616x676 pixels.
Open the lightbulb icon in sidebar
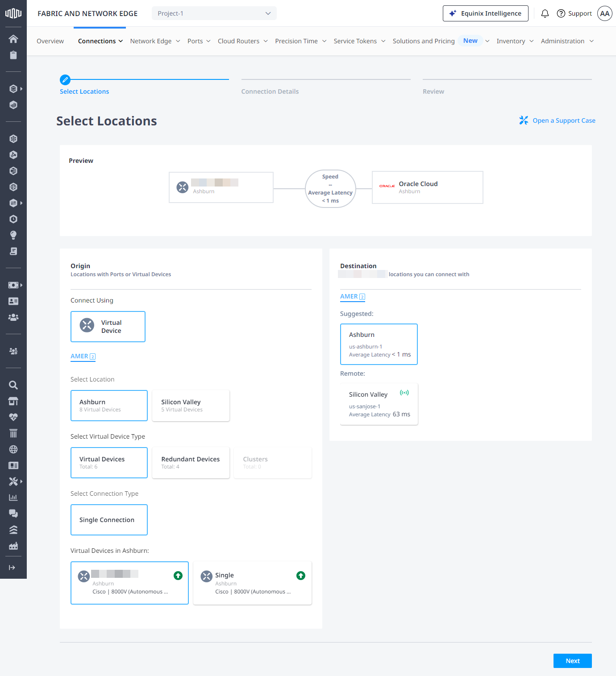(x=13, y=235)
